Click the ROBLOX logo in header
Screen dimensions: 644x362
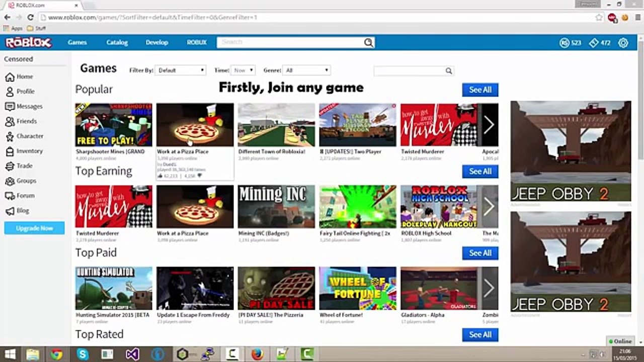coord(29,43)
